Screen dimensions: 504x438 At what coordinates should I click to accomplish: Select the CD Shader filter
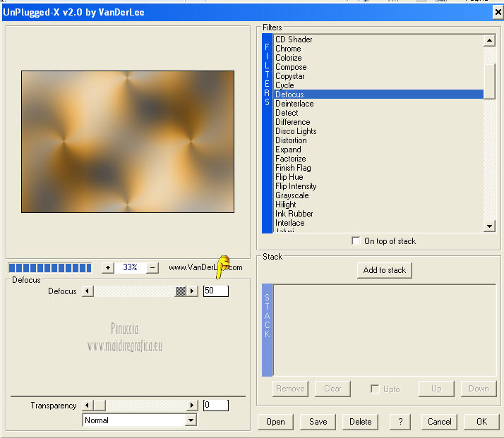[x=378, y=39]
